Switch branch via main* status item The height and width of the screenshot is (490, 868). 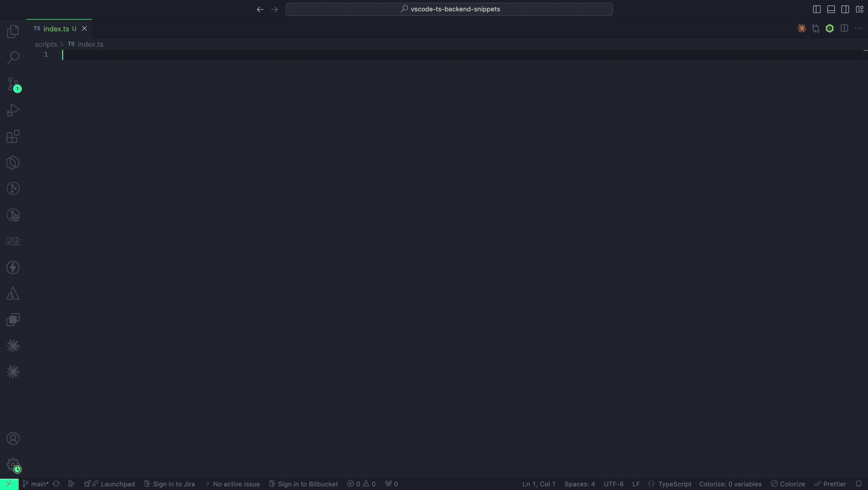pyautogui.click(x=36, y=484)
